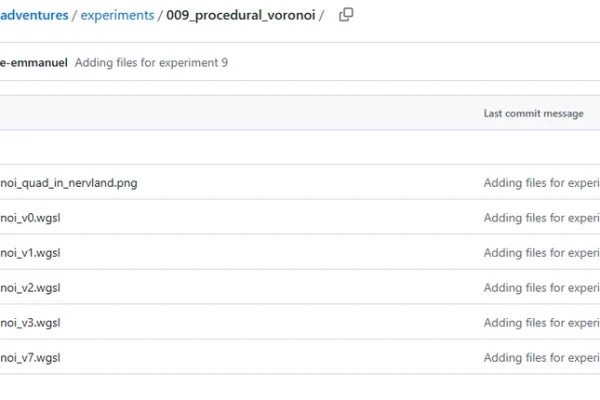Open the quad_in_nervland.png file

68,183
